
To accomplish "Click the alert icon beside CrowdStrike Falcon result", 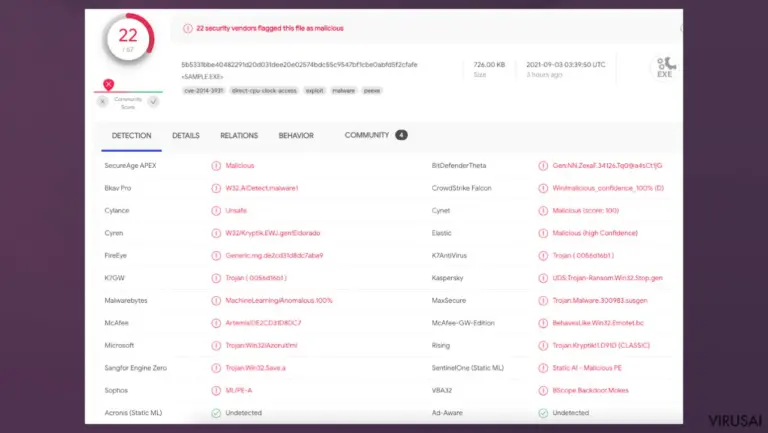I will [x=543, y=188].
